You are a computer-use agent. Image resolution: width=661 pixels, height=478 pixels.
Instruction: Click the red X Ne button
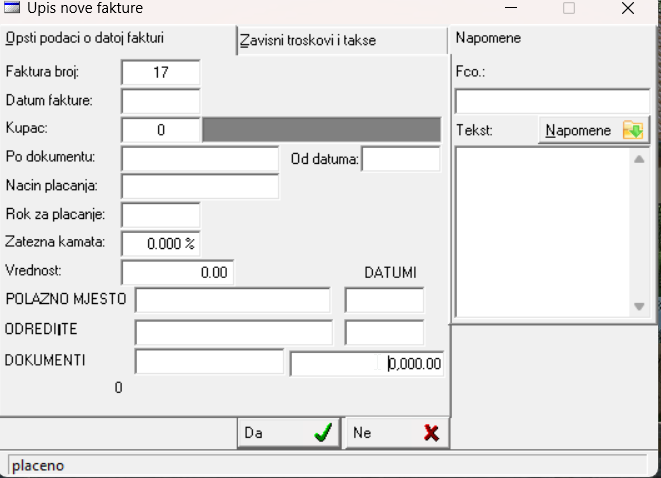point(397,433)
